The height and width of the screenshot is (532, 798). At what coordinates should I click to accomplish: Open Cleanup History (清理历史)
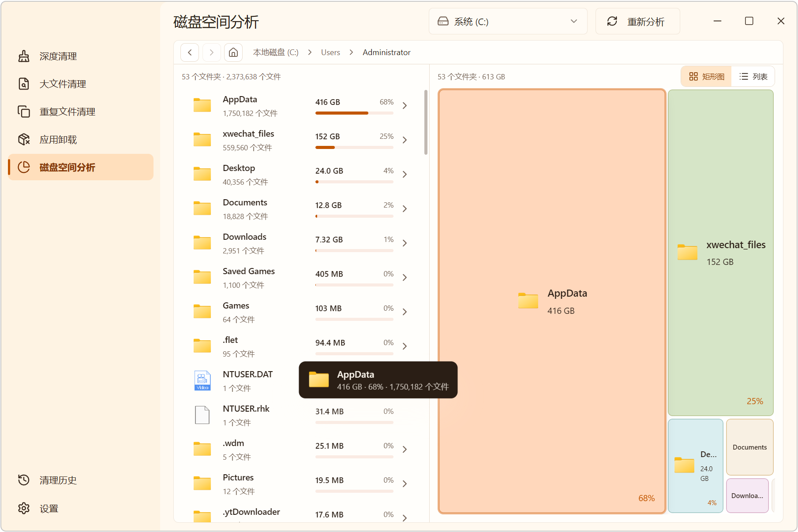pos(80,480)
